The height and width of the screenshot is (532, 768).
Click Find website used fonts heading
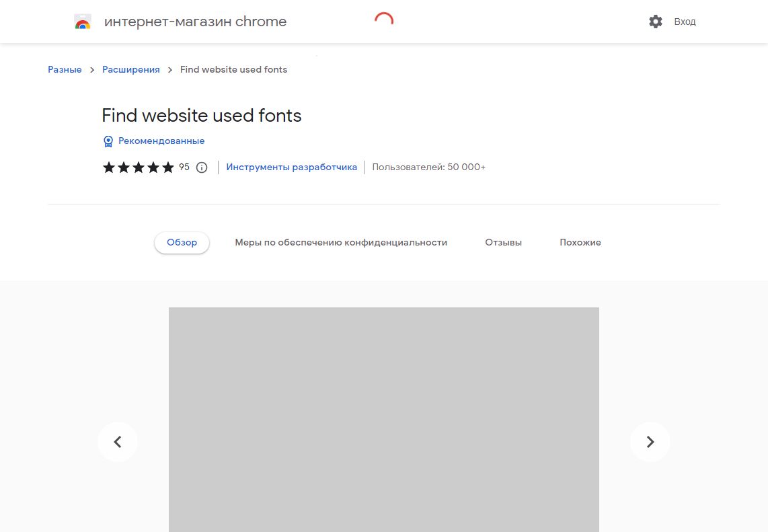coord(201,116)
